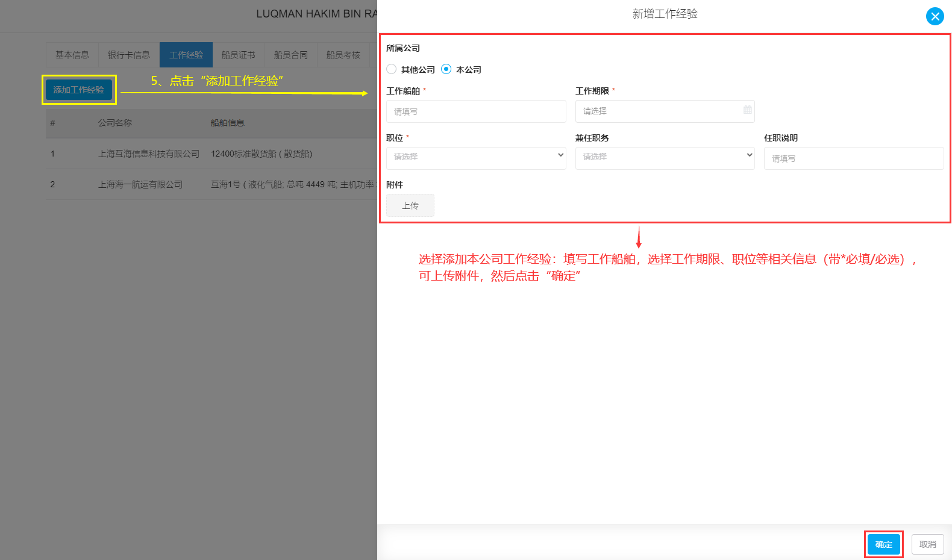Click the LUQMAN HAKIM page title
The image size is (952, 560).
[x=317, y=14]
